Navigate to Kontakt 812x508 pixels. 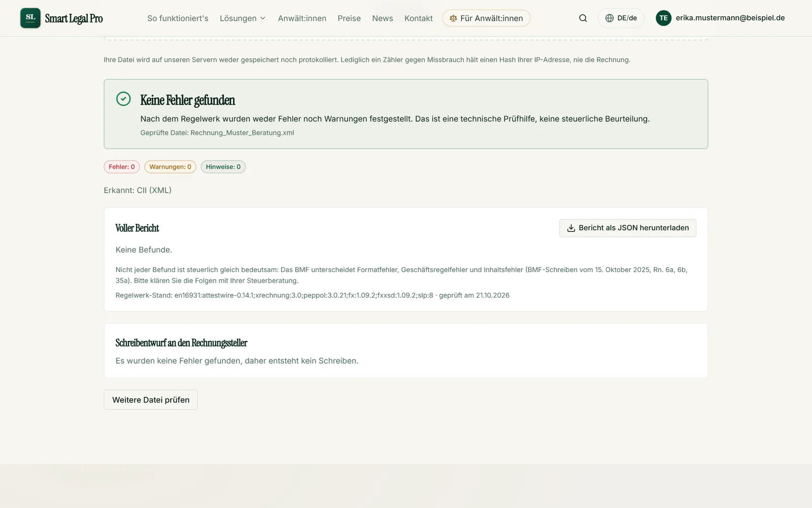[x=419, y=18]
